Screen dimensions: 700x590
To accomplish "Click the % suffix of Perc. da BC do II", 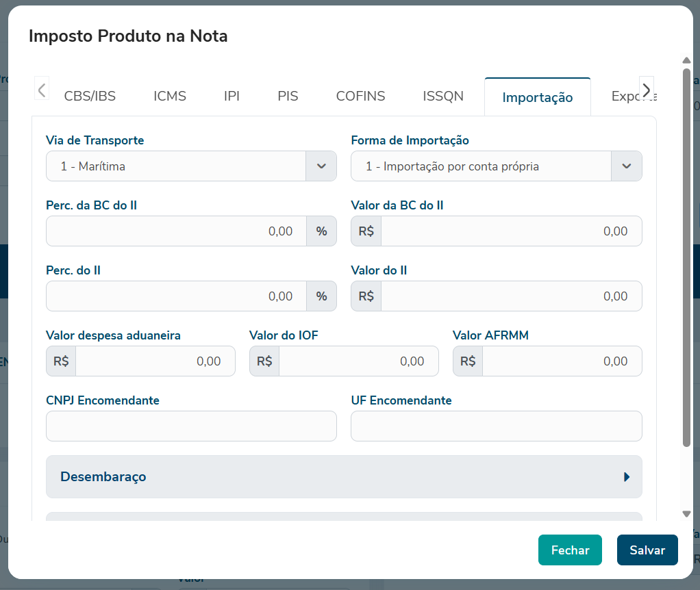I will [x=321, y=231].
